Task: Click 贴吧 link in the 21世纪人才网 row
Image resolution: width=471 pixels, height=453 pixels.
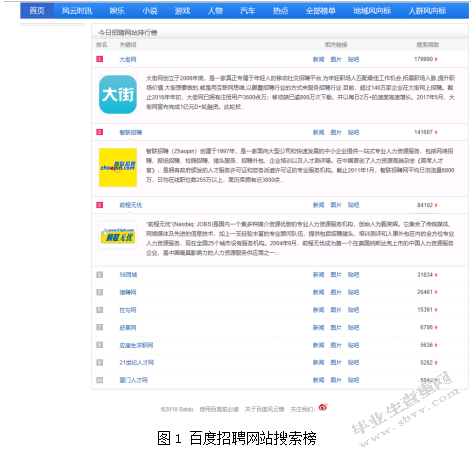Action: click(353, 362)
